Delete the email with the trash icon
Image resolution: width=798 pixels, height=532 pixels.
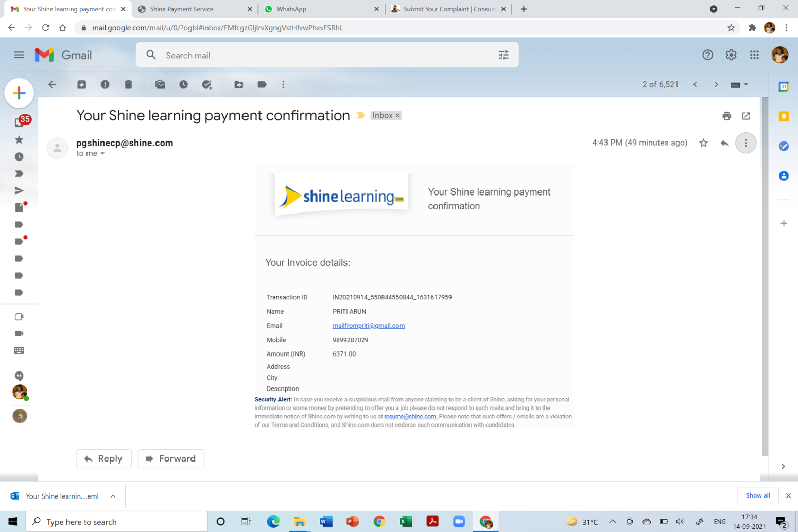[128, 85]
